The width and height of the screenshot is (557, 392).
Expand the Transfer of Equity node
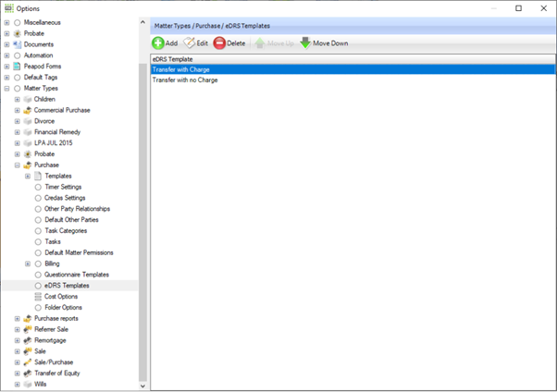click(x=17, y=374)
